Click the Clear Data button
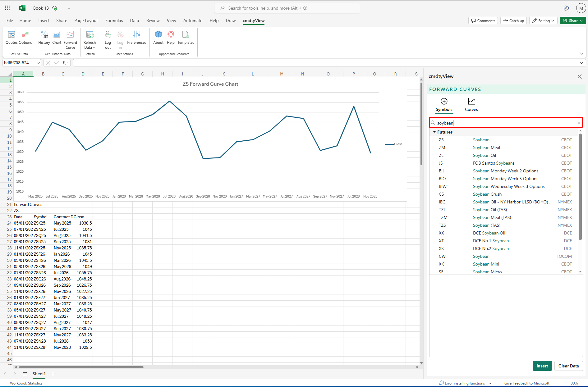588x387 pixels. coord(568,366)
